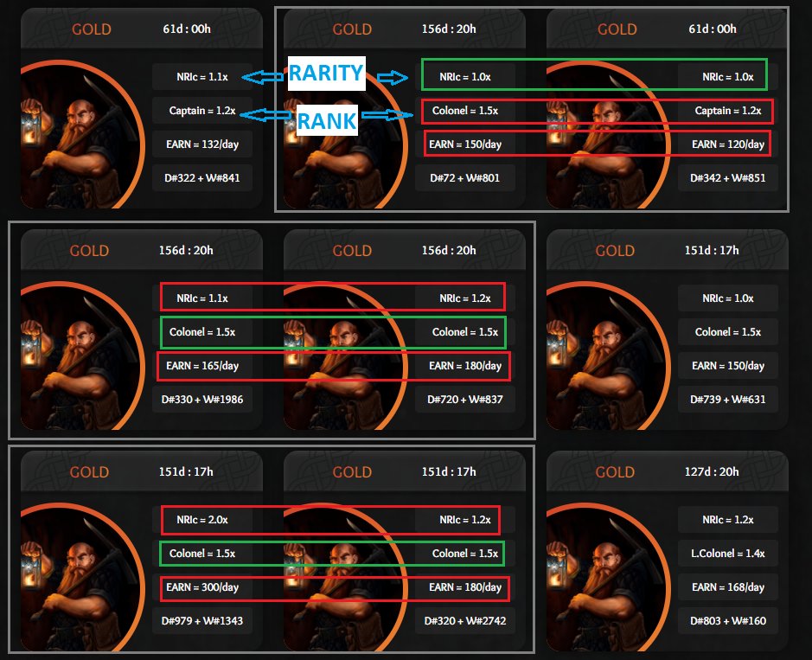The height and width of the screenshot is (660, 812).
Task: Select Colonel = 1.5x on card D#320 + W#2742
Action: click(x=465, y=554)
